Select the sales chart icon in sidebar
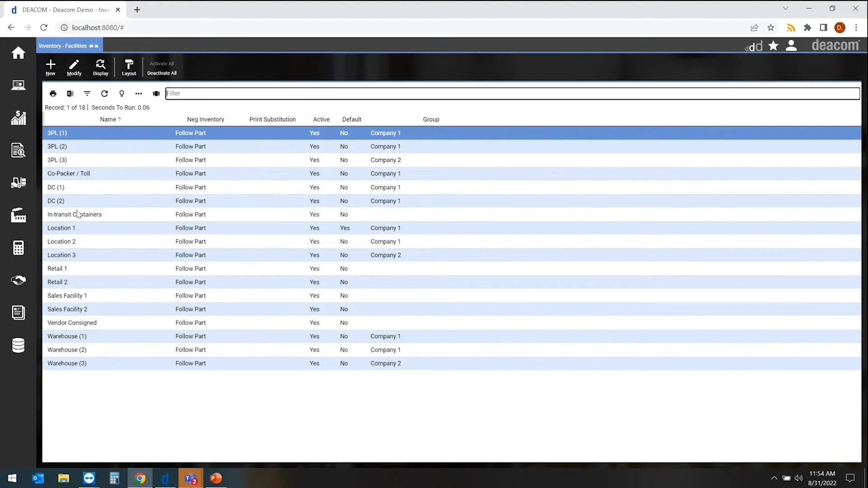The height and width of the screenshot is (488, 868). click(18, 118)
